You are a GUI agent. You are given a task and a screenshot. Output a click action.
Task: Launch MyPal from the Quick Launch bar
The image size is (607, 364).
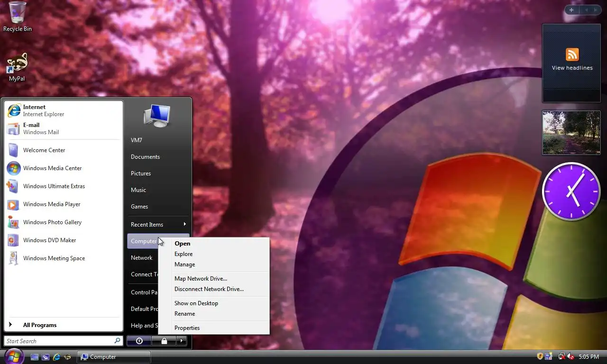[68, 357]
